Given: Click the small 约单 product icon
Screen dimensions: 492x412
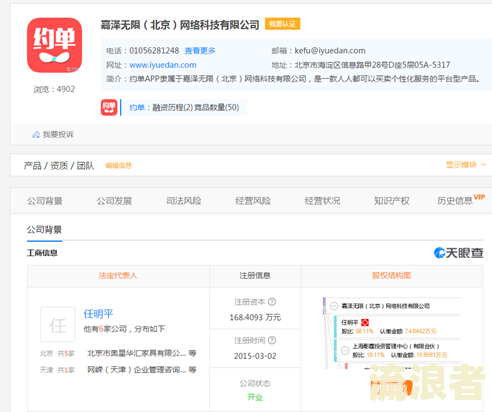Looking at the screenshot, I should pos(109,107).
